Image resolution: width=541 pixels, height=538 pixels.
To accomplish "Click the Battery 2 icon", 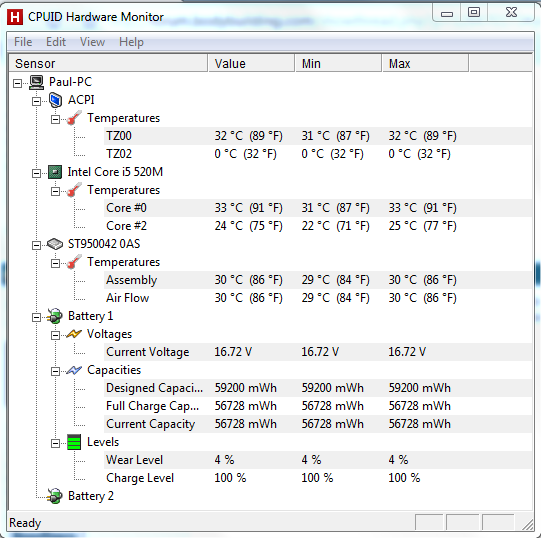I will [55, 496].
